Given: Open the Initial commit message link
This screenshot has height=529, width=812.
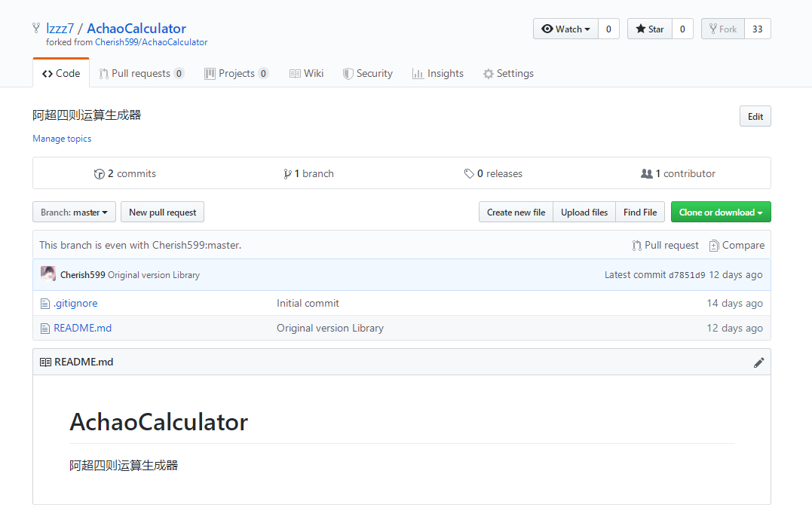Looking at the screenshot, I should (308, 304).
